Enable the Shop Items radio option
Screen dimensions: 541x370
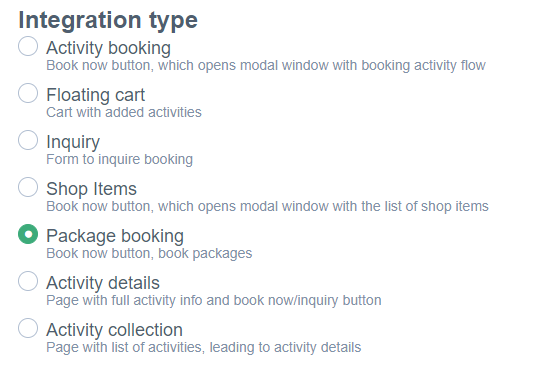(x=28, y=187)
